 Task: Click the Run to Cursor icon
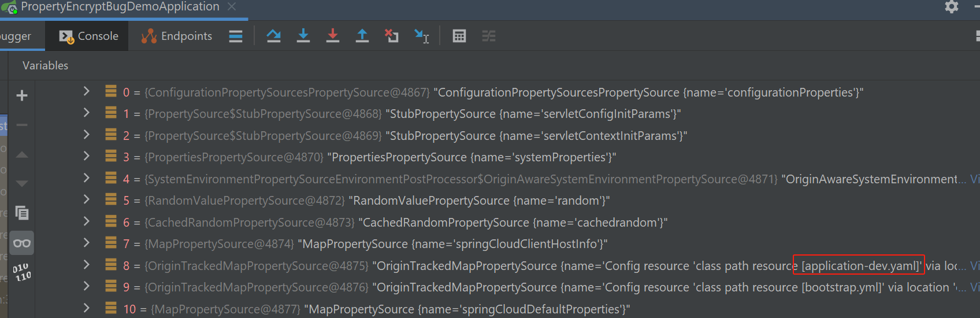(x=422, y=36)
